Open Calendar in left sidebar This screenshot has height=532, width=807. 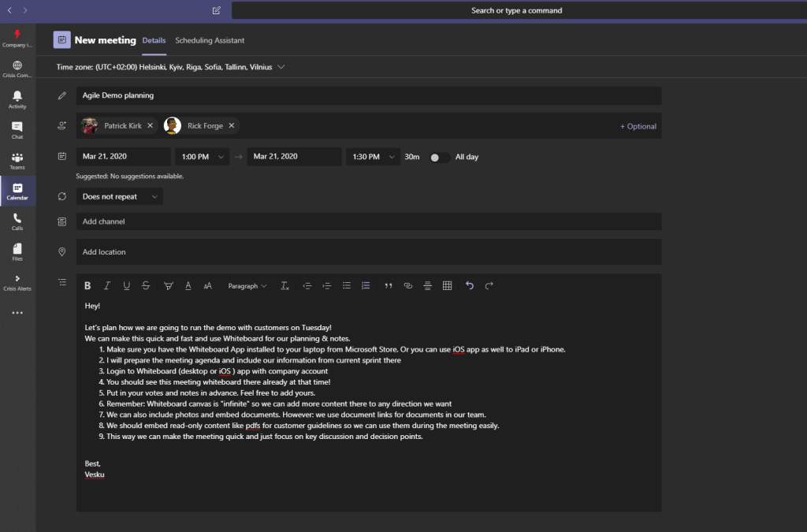(17, 191)
